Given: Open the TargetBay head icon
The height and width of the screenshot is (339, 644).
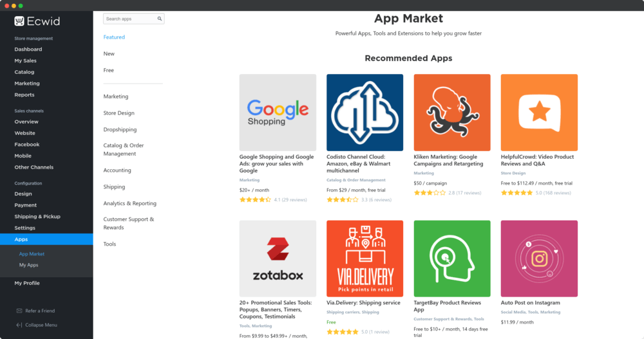Looking at the screenshot, I should click(452, 259).
